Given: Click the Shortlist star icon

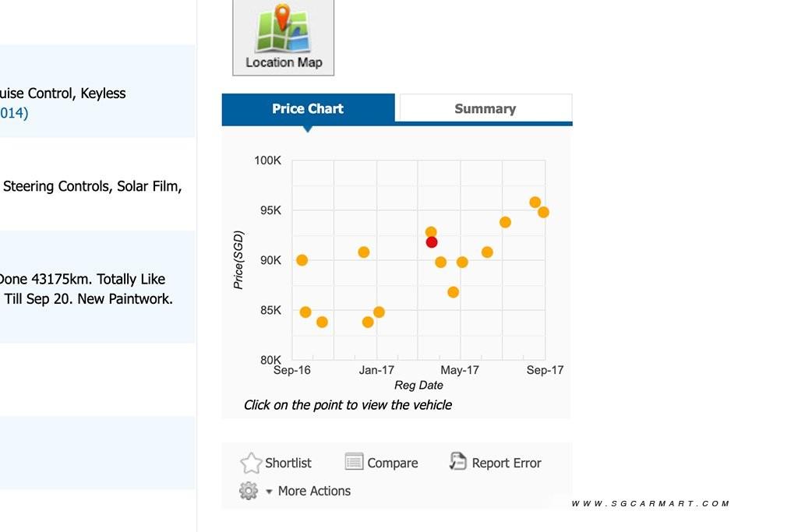Looking at the screenshot, I should coord(251,463).
